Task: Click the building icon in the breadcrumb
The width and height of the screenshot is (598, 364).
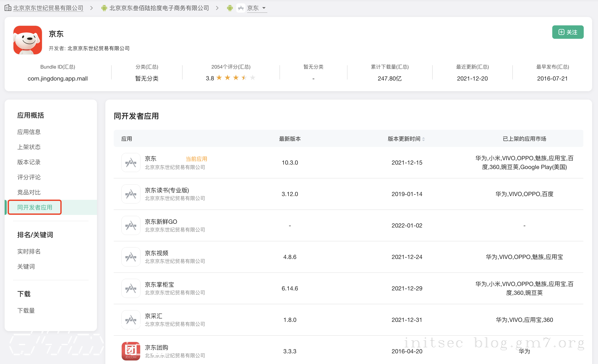Action: tap(8, 8)
